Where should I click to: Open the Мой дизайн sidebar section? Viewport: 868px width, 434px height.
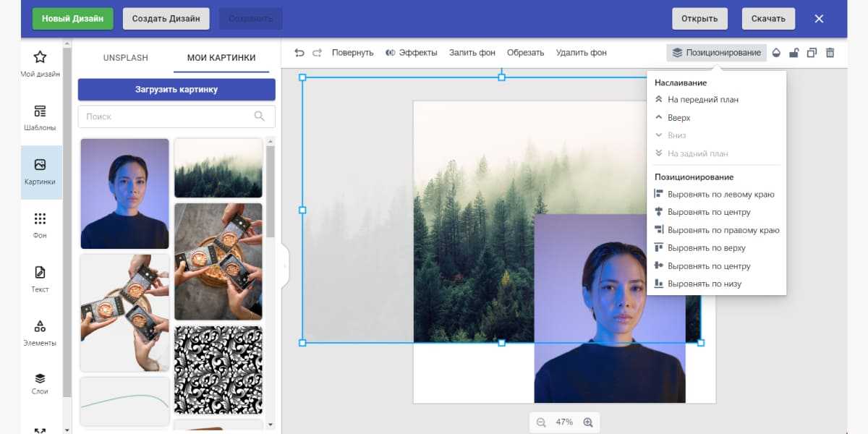pyautogui.click(x=40, y=64)
